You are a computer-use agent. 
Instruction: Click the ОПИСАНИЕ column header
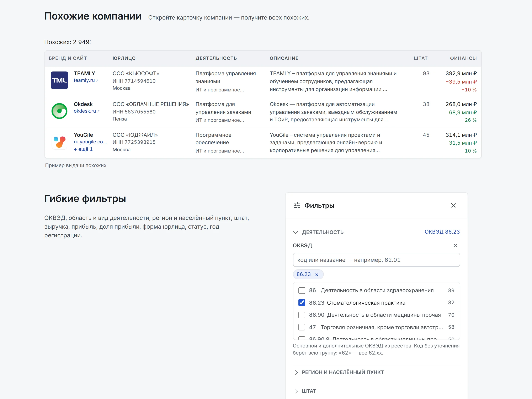(x=284, y=58)
